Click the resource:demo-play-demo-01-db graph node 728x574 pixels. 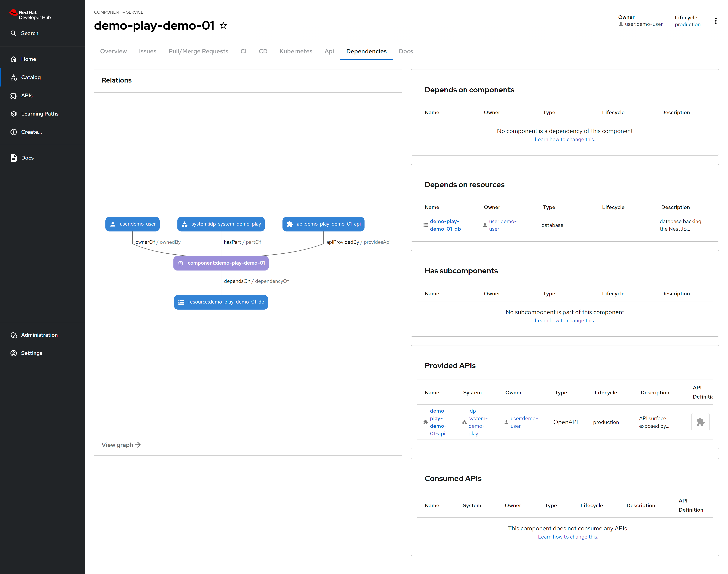221,302
